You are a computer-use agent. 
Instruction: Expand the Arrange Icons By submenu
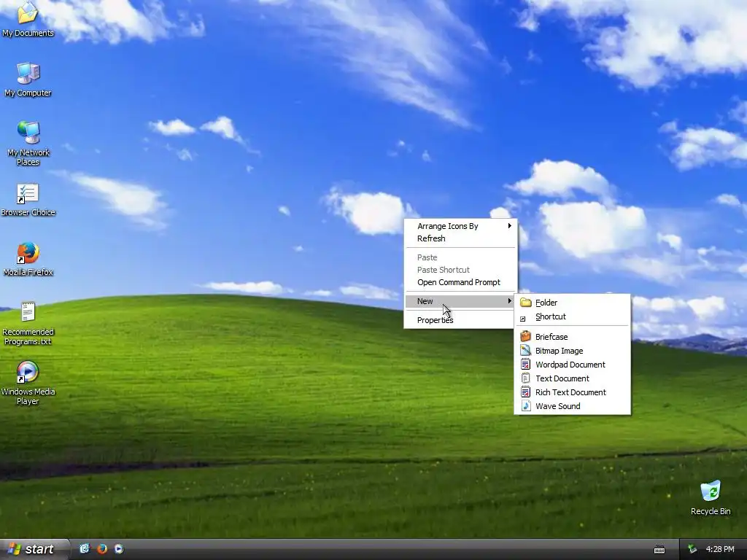click(x=461, y=226)
